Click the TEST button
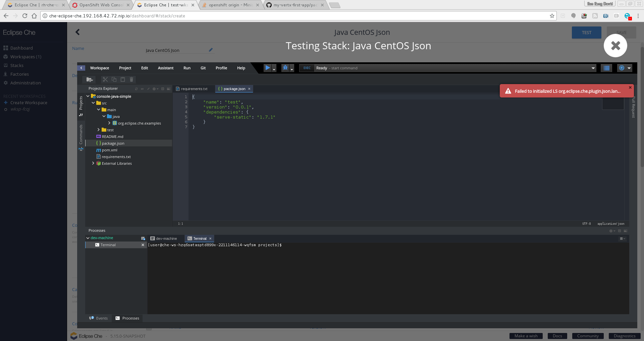 pos(586,32)
